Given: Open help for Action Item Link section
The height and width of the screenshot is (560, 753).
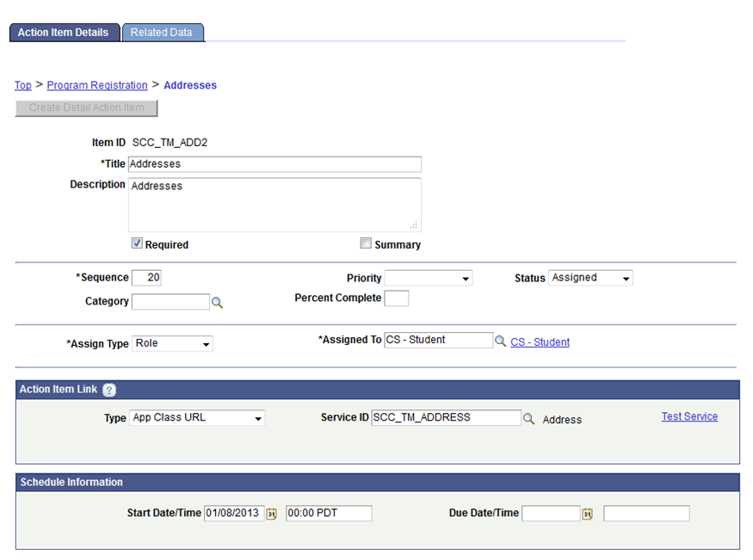Looking at the screenshot, I should (109, 390).
